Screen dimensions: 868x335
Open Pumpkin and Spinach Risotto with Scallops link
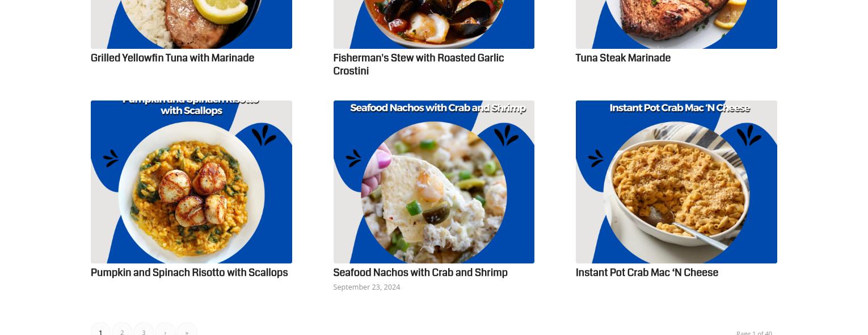tap(189, 273)
